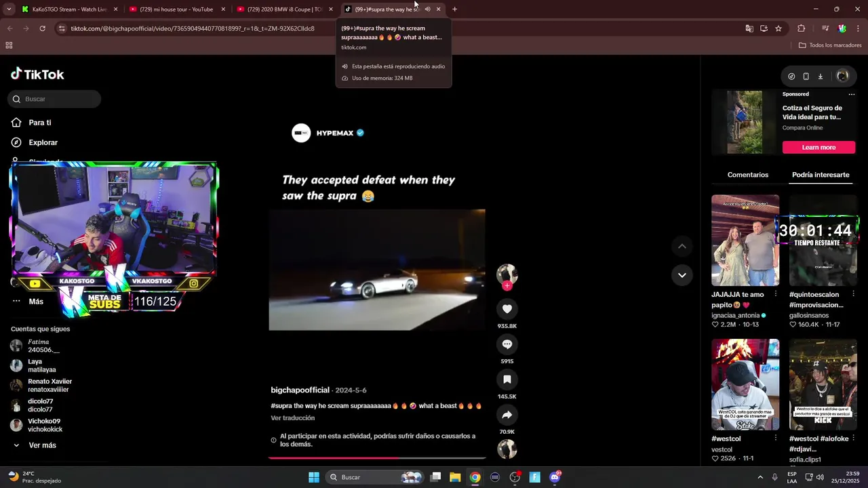Reload the page
The image size is (868, 488).
[42, 28]
